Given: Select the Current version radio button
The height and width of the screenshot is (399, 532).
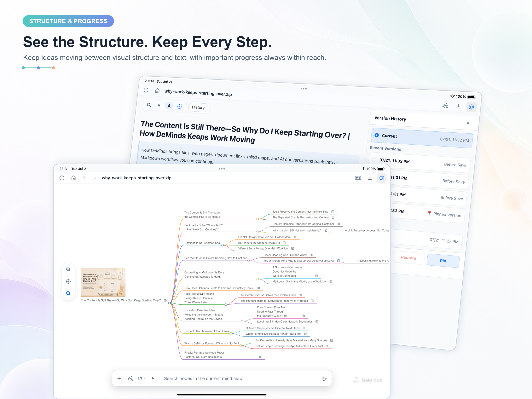Looking at the screenshot, I should tap(377, 135).
